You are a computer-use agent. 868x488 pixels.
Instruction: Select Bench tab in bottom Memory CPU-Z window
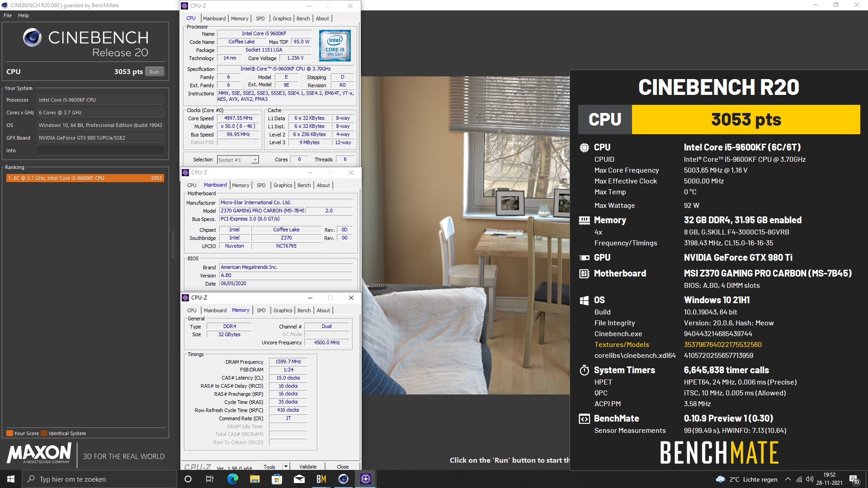click(304, 310)
